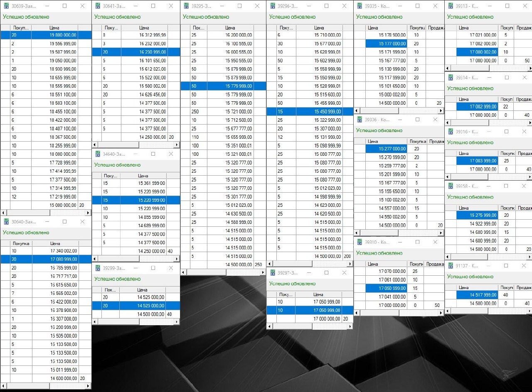Click the app icon in window 34640 title bar
The width and height of the screenshot is (532, 392).
[x=98, y=154]
